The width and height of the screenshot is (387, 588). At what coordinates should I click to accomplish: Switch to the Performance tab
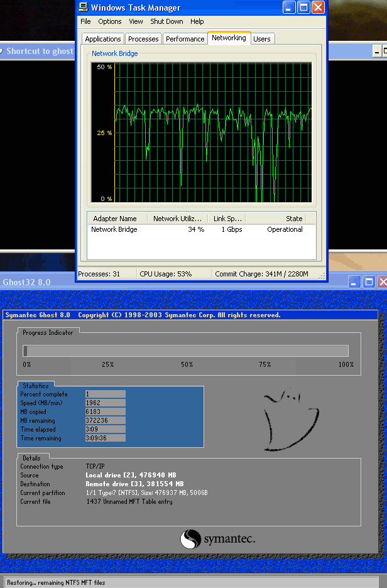pos(185,39)
